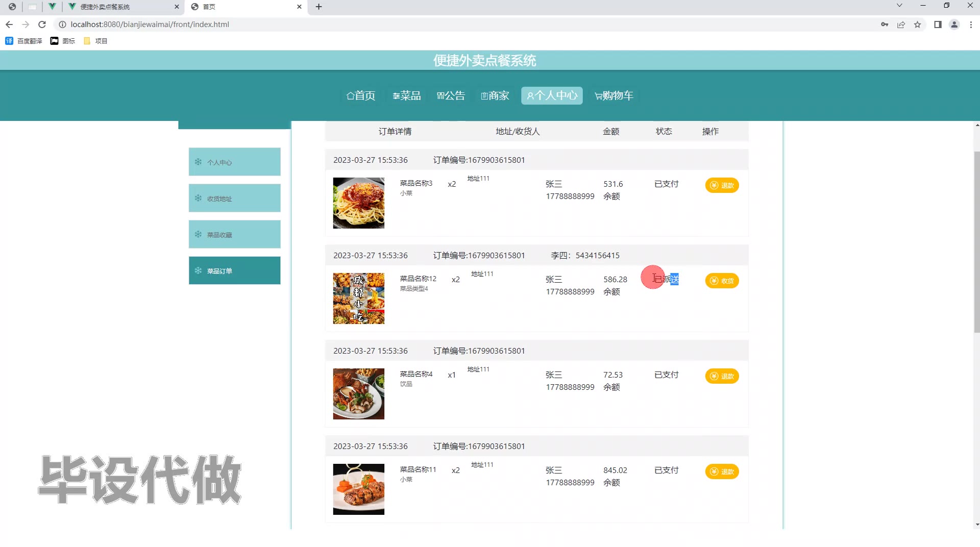
Task: Open the 项目 bookmarks folder
Action: click(95, 41)
